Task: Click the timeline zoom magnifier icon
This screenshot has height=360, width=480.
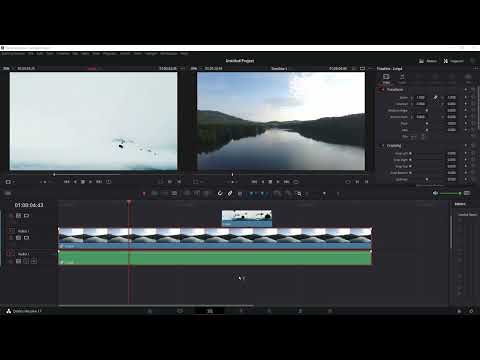Action: (299, 194)
